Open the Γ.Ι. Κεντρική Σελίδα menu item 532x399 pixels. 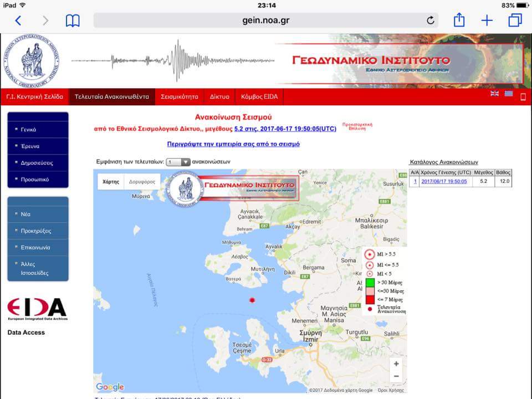coord(34,96)
